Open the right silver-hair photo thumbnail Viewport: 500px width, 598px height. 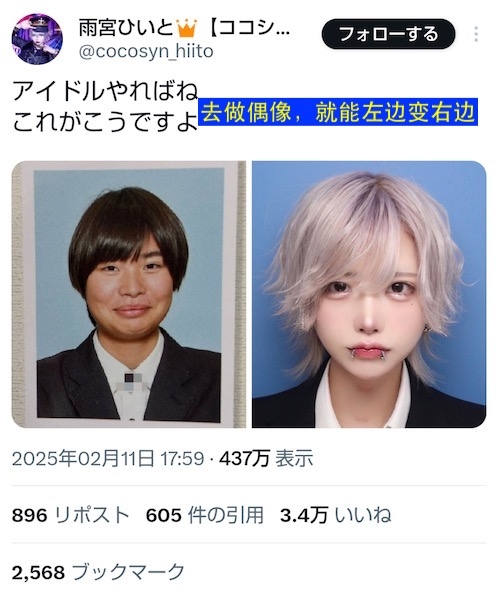(369, 294)
